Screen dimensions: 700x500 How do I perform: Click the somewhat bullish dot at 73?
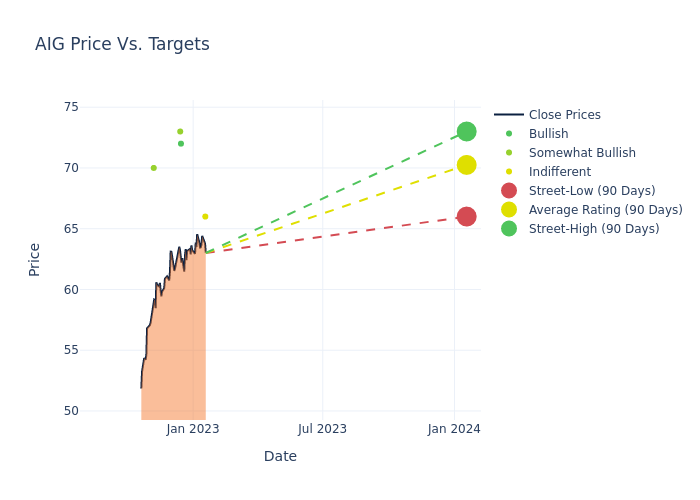pyautogui.click(x=180, y=131)
